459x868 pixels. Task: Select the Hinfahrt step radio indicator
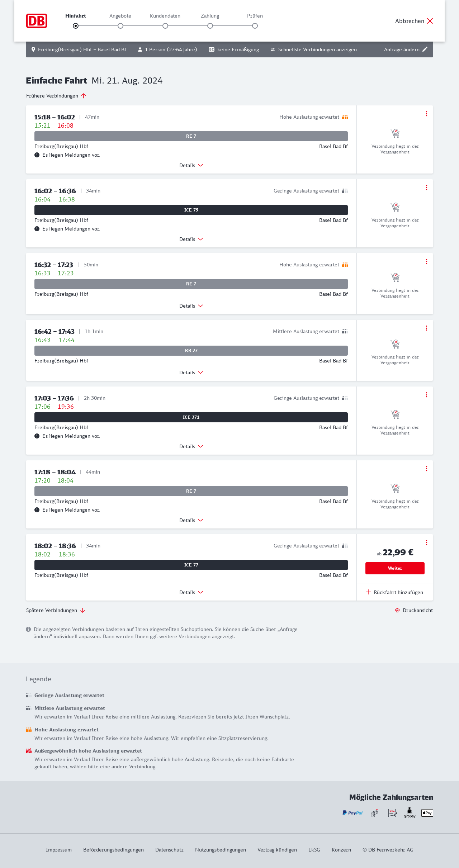[76, 26]
